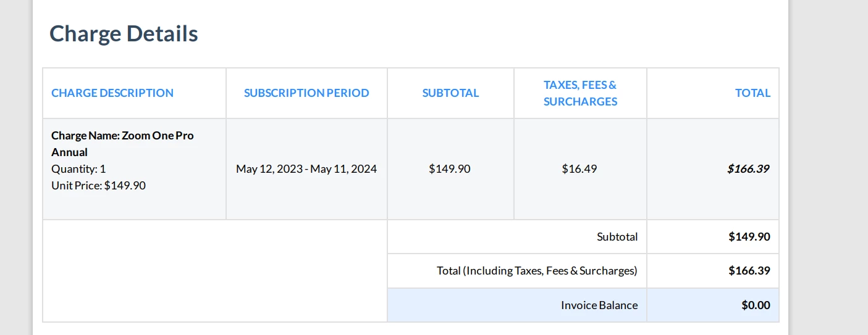The image size is (868, 335).
Task: Click the Subtotal column header
Action: (x=450, y=93)
